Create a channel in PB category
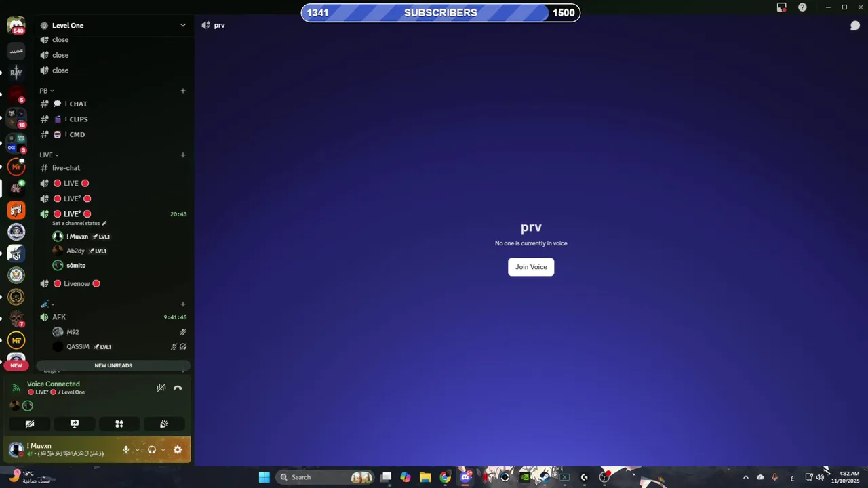The width and height of the screenshot is (868, 488). (x=183, y=91)
